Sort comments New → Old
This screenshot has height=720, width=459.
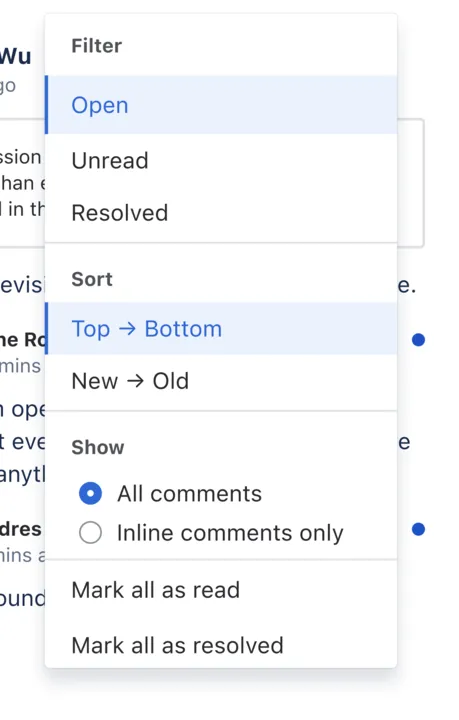pyautogui.click(x=221, y=381)
